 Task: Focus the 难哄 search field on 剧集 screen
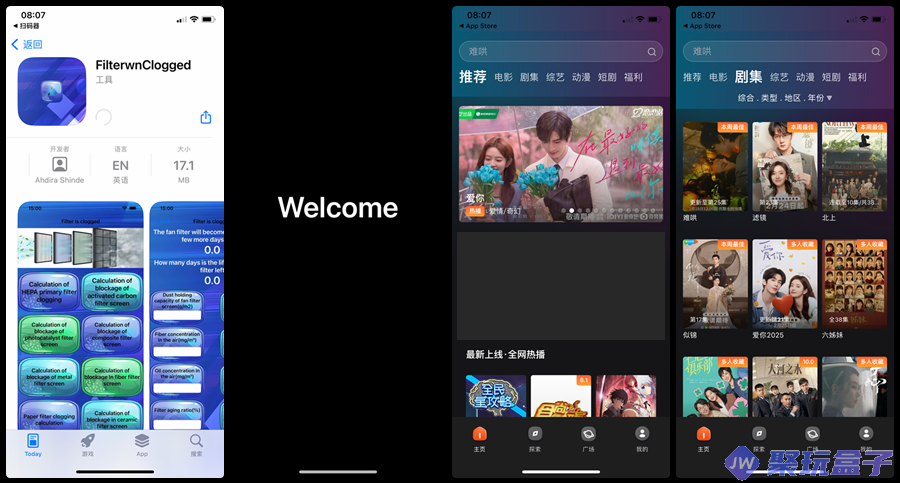coord(785,52)
